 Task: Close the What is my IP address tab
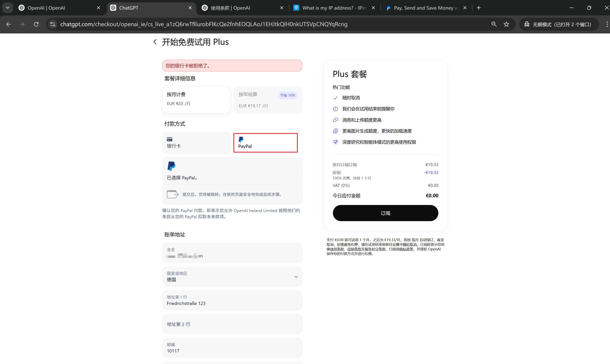coord(373,8)
